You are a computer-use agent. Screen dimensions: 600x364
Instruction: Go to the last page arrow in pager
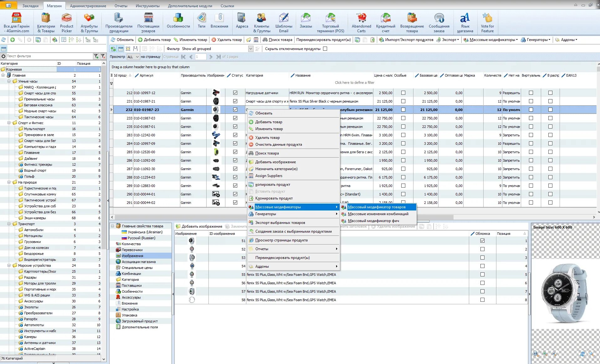click(x=218, y=57)
